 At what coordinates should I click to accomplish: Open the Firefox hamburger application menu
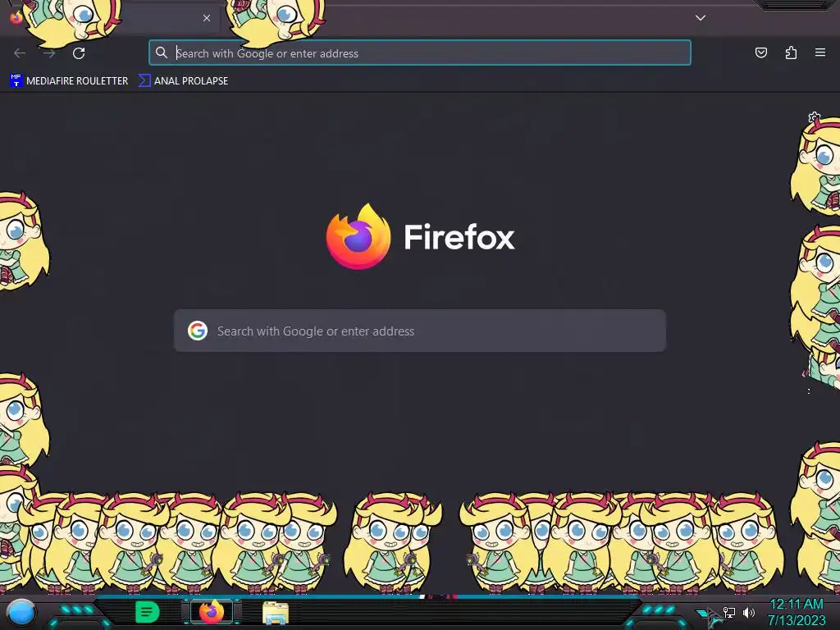819,52
